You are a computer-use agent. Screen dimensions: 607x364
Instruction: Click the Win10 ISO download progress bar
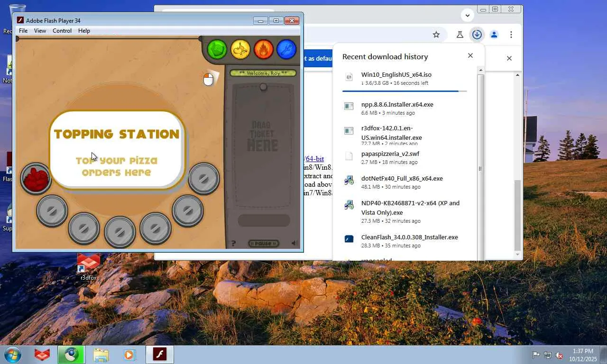(405, 91)
